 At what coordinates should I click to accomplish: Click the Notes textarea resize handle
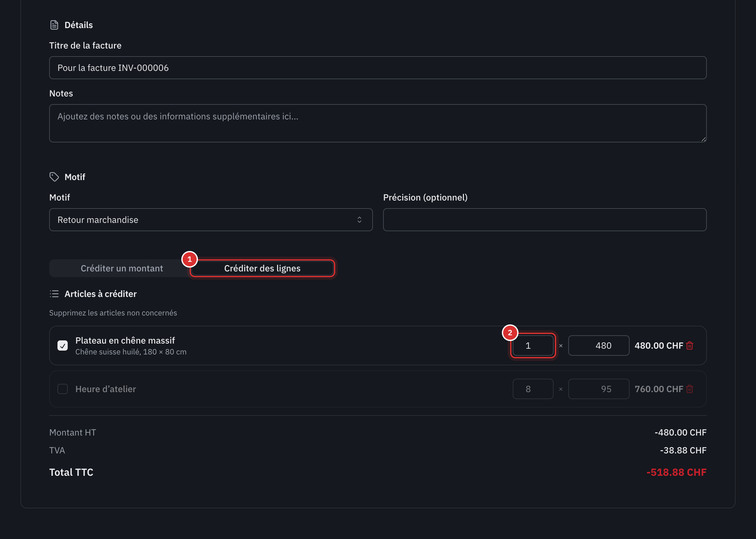click(x=704, y=140)
